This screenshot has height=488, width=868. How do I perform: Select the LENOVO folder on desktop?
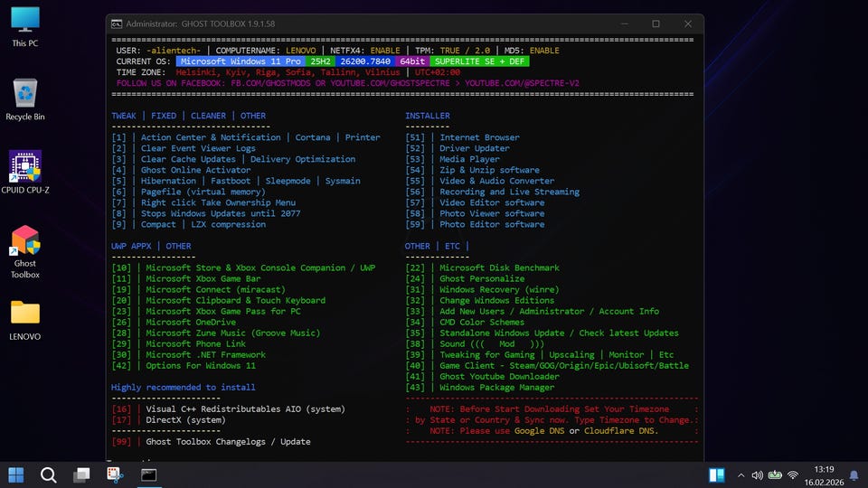(25, 314)
